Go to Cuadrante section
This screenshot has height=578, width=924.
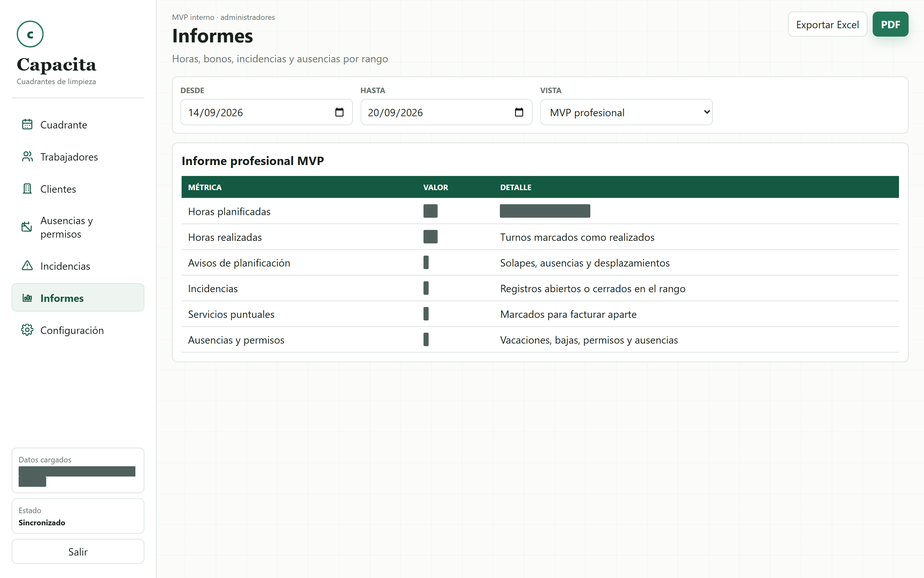(78, 125)
